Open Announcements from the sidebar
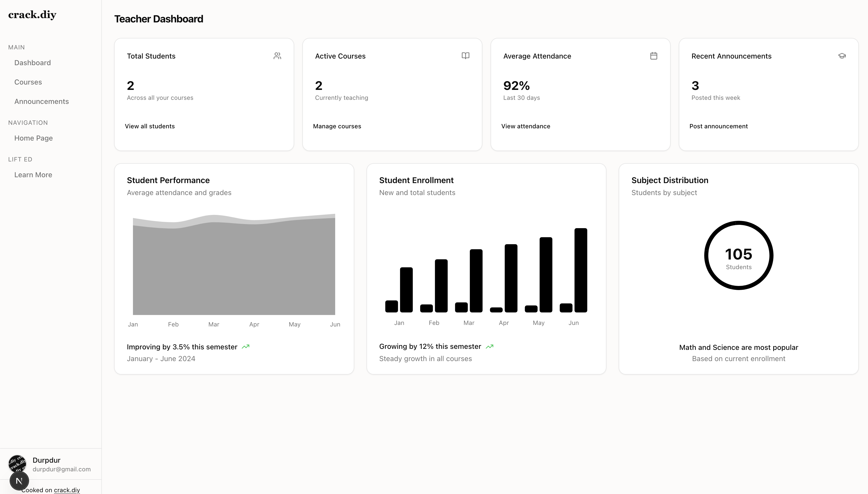 pos(42,101)
